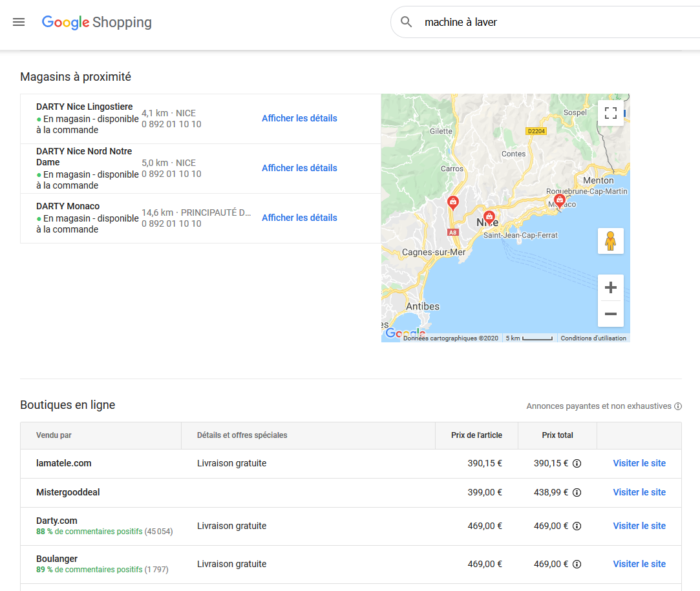Visit the lamatele.com site
700x591 pixels.
(639, 463)
